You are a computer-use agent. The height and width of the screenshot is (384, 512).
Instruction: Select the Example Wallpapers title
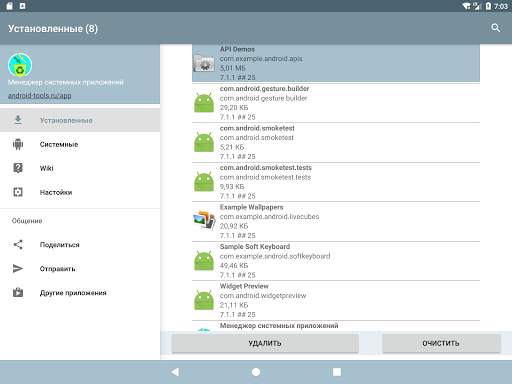251,207
